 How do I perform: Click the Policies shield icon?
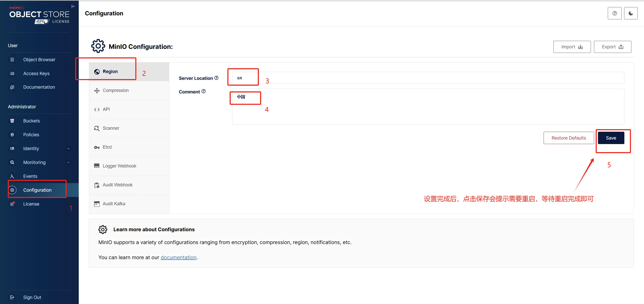12,135
